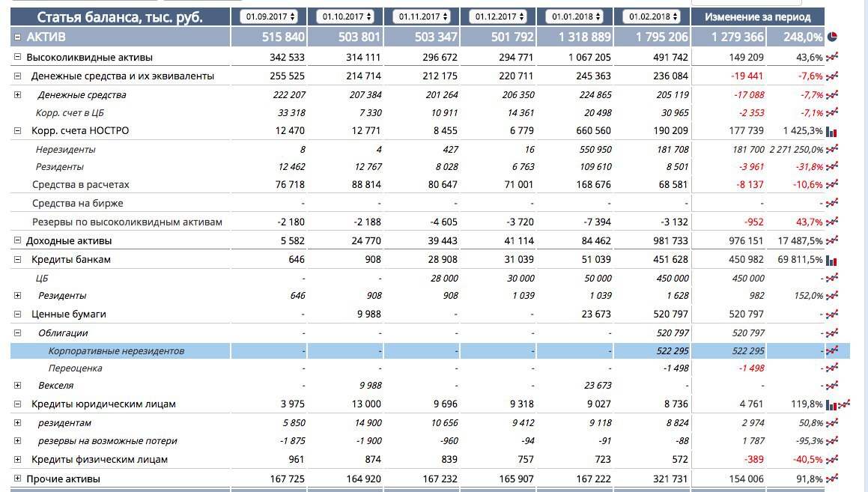Screen dimensions: 868x492
Task: Click trend chart icon for Нерезиденты row
Action: (832, 149)
